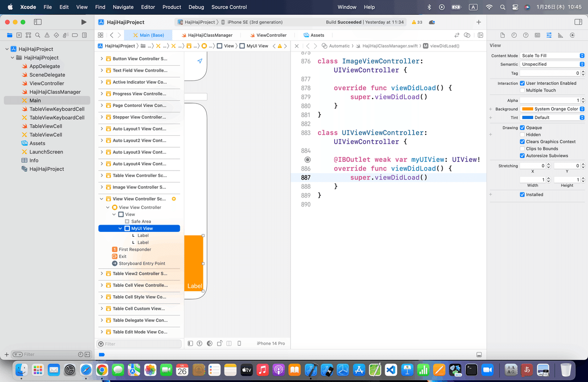Click the Tag value field

[550, 73]
